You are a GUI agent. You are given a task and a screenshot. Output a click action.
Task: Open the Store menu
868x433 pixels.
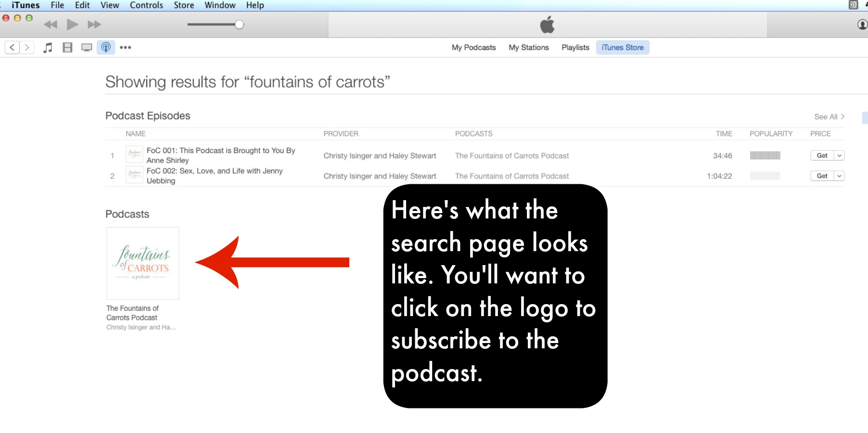pyautogui.click(x=184, y=5)
